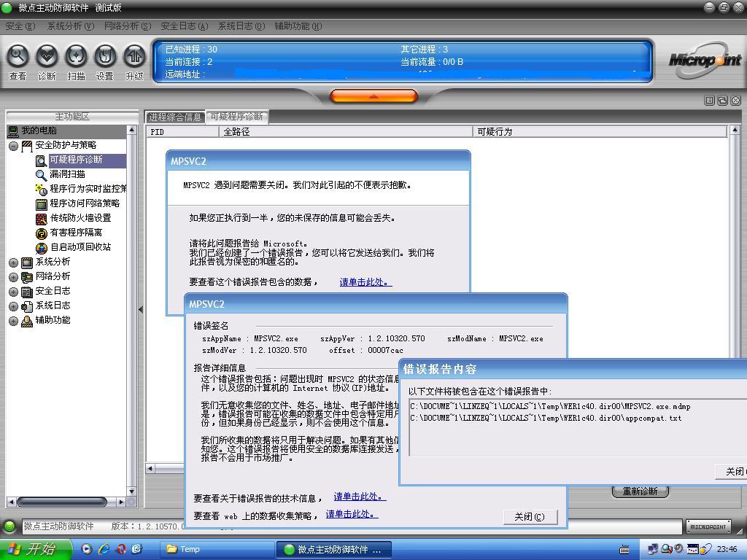Screen dimensions: 747x560
Task: Open the 网络分析(S) menu
Action: tap(128, 26)
